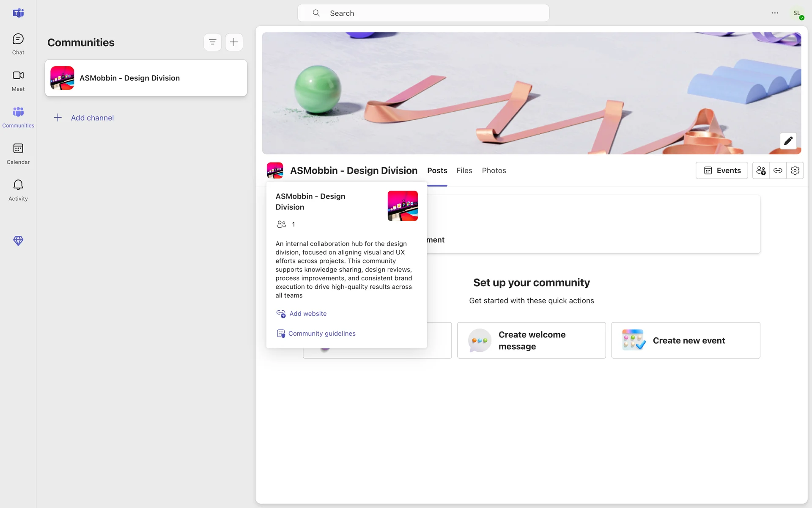Open the Community guidelines link

[x=321, y=334]
